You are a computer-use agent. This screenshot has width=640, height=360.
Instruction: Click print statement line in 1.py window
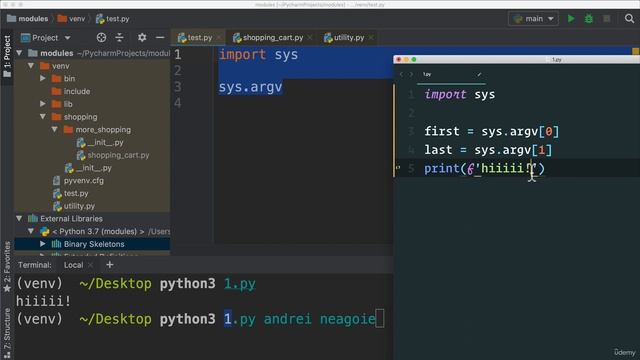click(x=484, y=168)
